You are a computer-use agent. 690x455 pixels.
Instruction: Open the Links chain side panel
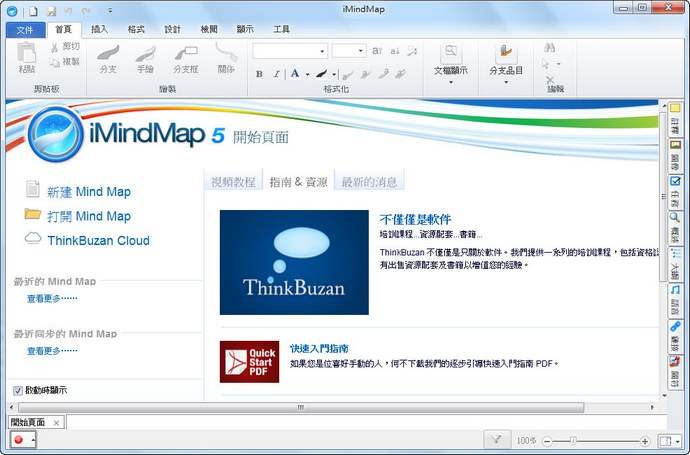point(675,335)
